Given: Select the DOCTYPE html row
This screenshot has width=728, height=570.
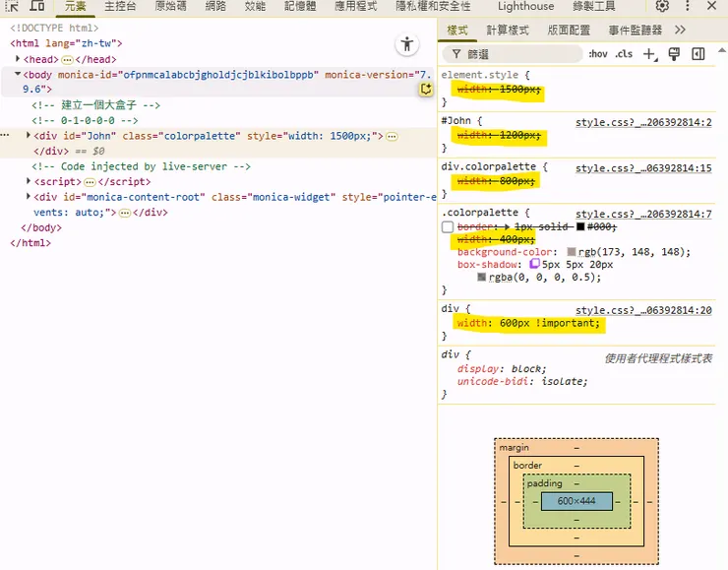Looking at the screenshot, I should 54,28.
